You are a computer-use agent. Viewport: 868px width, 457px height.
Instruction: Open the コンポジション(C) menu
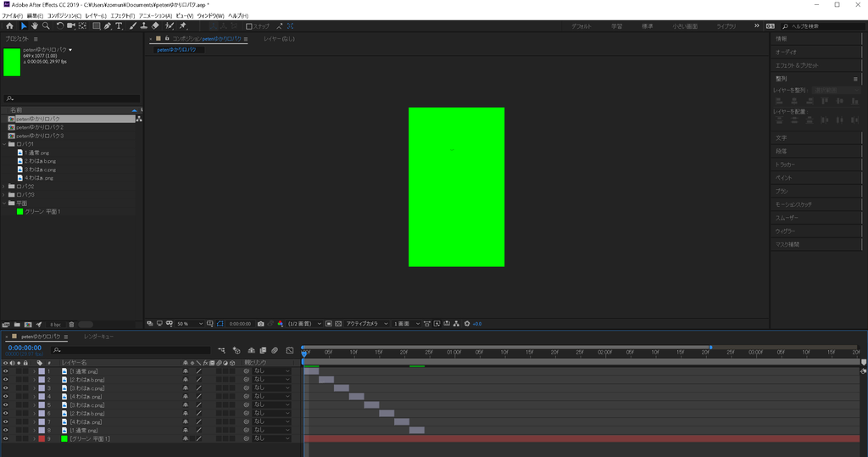(x=64, y=15)
